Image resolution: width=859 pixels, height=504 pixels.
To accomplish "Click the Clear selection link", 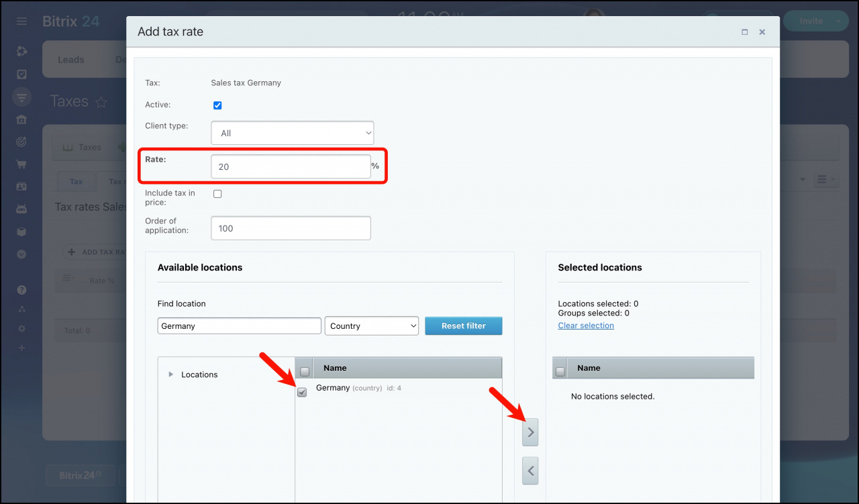I will pyautogui.click(x=586, y=325).
